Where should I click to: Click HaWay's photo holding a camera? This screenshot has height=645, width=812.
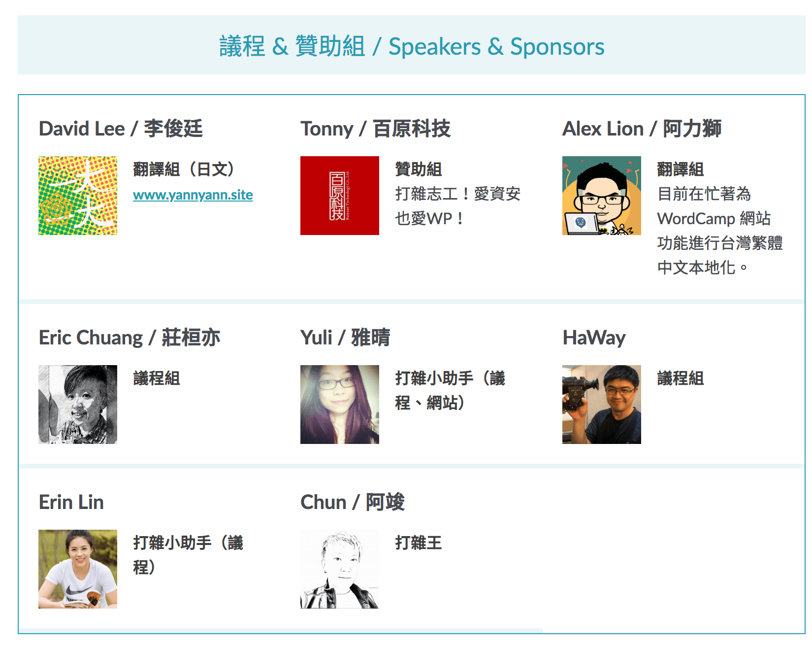(602, 405)
